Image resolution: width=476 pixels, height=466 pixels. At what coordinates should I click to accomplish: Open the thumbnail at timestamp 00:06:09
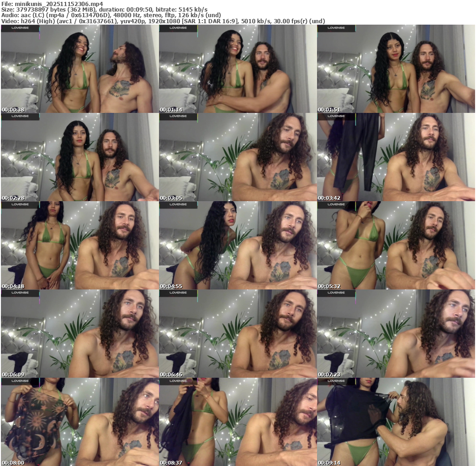point(80,334)
